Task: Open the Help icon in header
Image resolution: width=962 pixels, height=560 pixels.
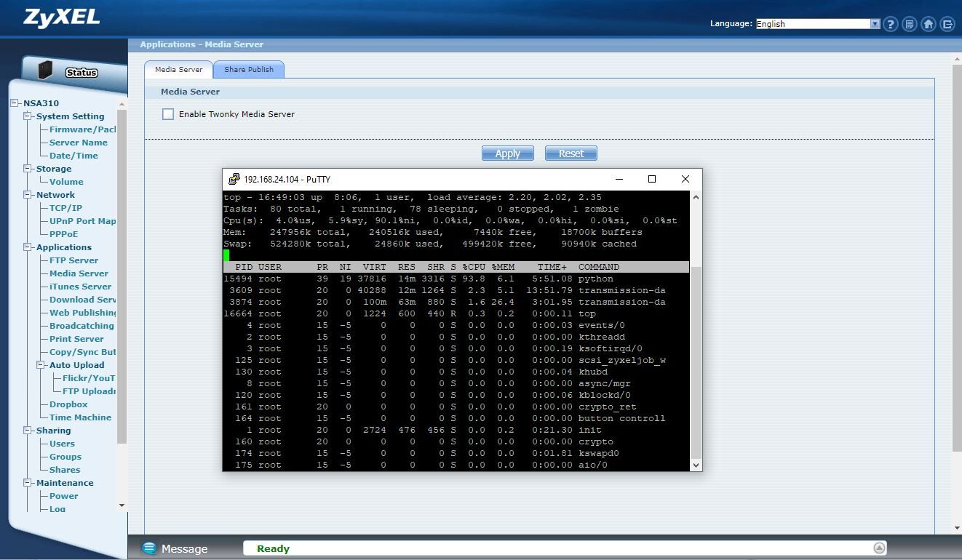Action: coord(891,24)
